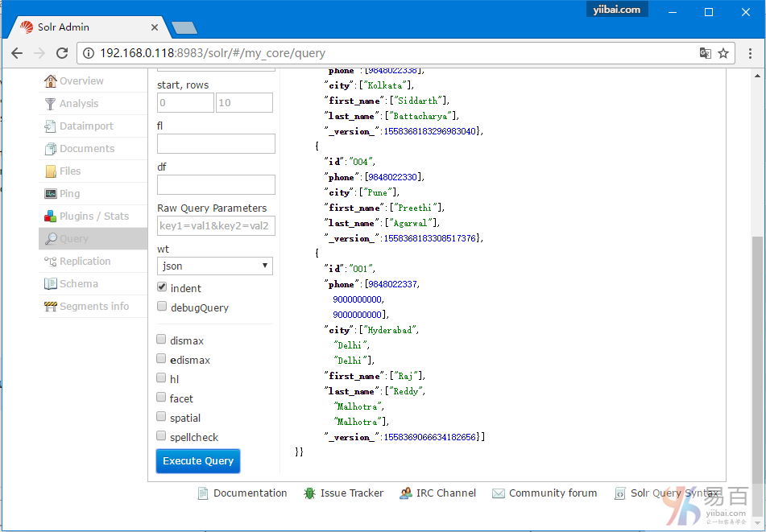Screen dimensions: 766x532
Task: Open the Documentation link
Action: [x=251, y=493]
